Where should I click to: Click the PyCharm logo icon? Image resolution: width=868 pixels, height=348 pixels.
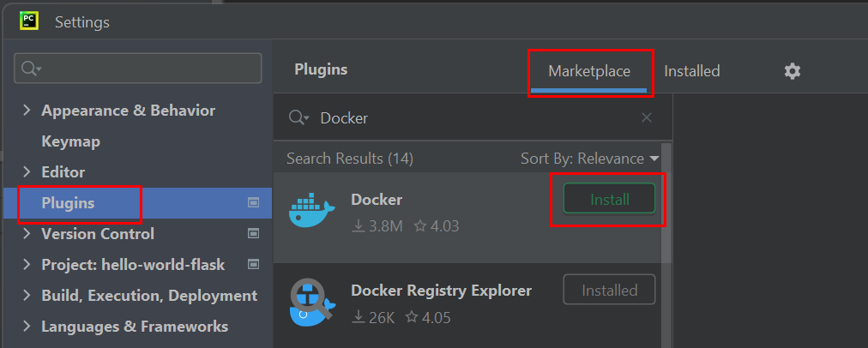(28, 21)
